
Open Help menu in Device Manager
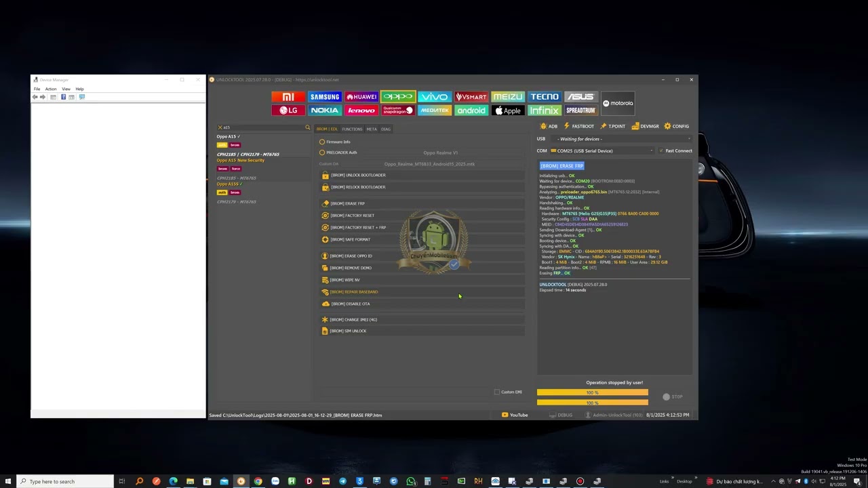click(x=79, y=89)
